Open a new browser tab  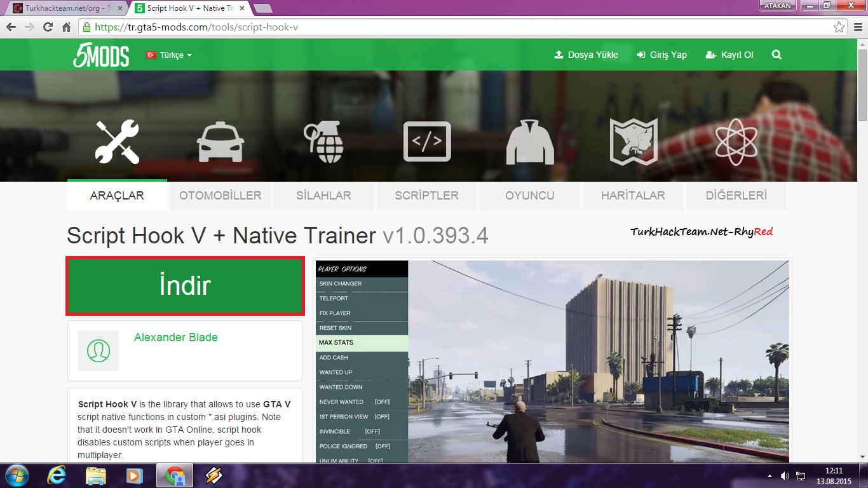click(263, 8)
